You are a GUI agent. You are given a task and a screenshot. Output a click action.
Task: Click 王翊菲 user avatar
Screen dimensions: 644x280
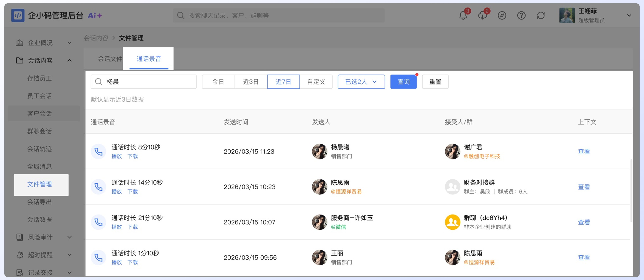(x=567, y=15)
